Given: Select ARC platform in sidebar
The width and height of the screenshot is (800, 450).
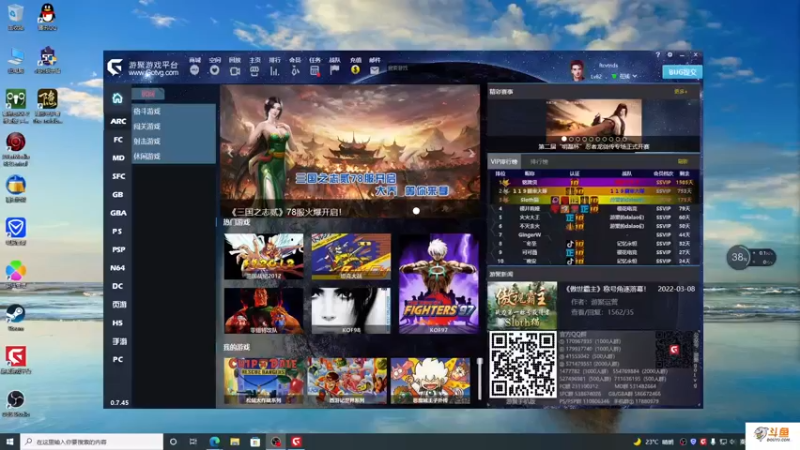Looking at the screenshot, I should (118, 121).
